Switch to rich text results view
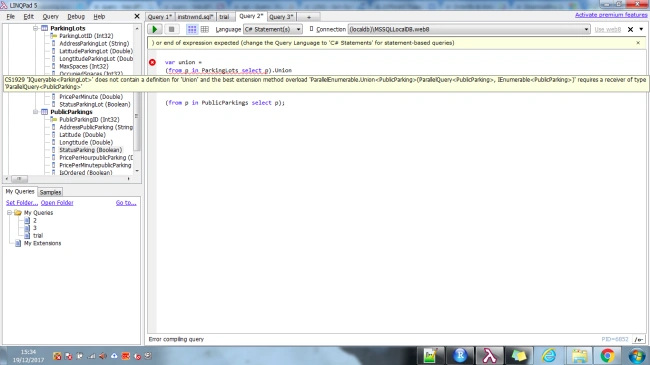 click(x=192, y=29)
